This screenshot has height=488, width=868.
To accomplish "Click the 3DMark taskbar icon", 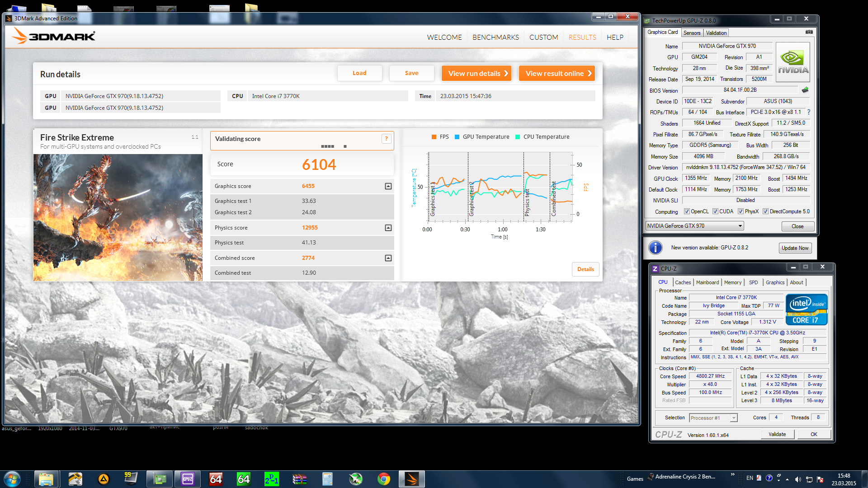I will [x=411, y=479].
